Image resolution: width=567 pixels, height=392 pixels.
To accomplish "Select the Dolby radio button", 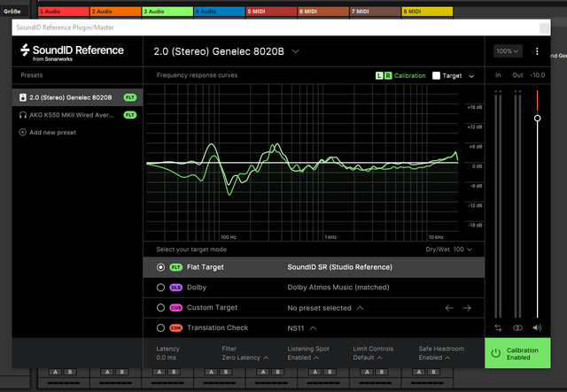I will coord(160,288).
